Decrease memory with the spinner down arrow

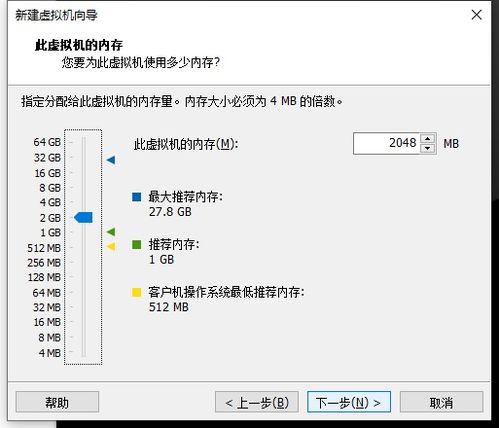coord(428,148)
